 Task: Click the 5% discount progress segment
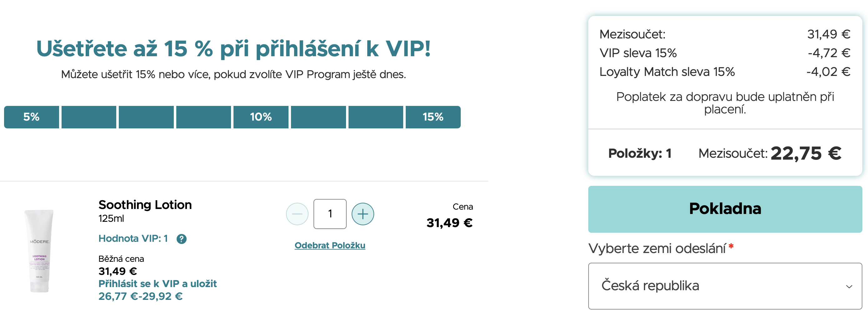pos(31,117)
